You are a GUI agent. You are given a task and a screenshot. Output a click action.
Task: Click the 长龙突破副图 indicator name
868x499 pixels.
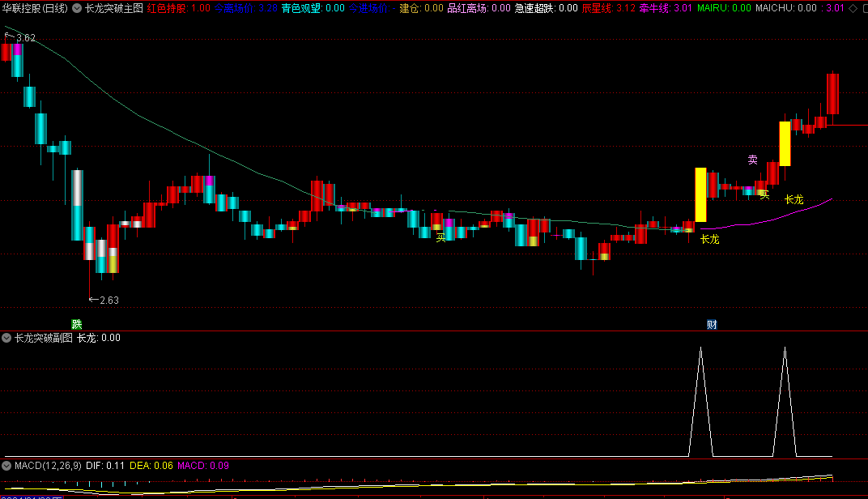[x=44, y=338]
